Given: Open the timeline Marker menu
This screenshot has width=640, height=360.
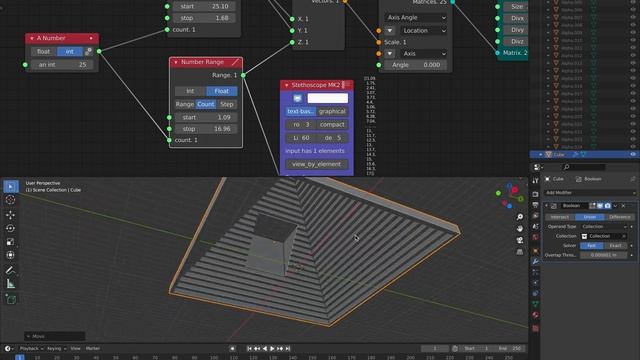Looking at the screenshot, I should coord(93,349).
